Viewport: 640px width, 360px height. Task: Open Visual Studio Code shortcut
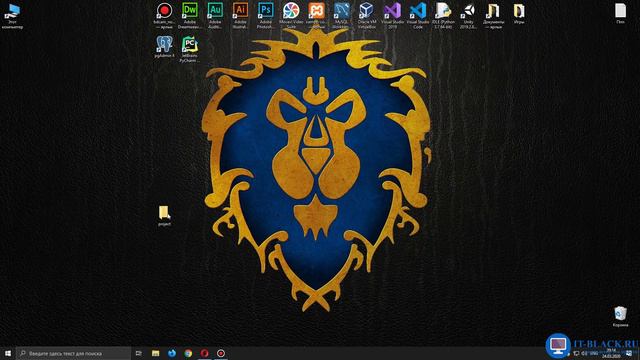[418, 16]
